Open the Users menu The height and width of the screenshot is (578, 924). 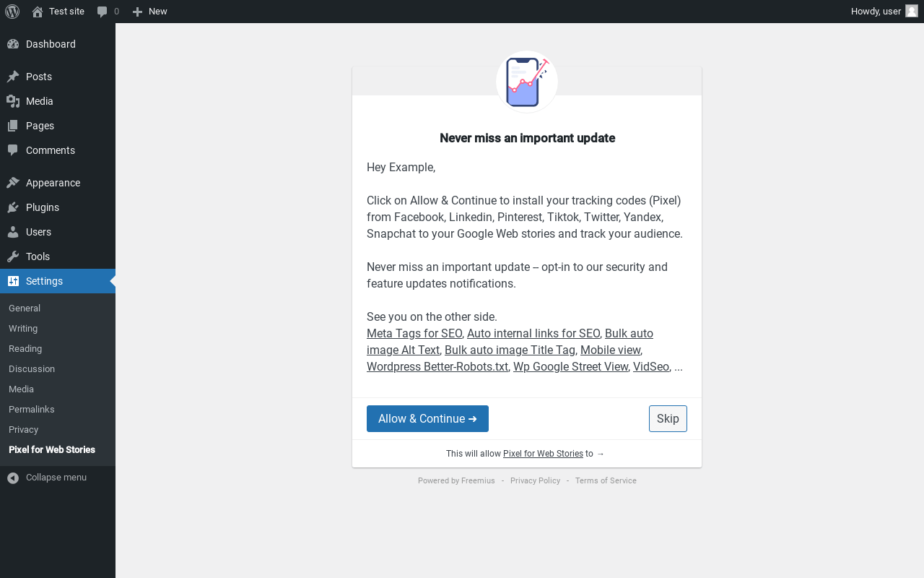pyautogui.click(x=58, y=232)
